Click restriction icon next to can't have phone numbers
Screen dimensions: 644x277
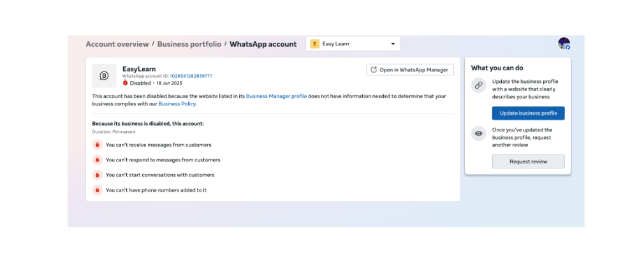[x=98, y=190]
